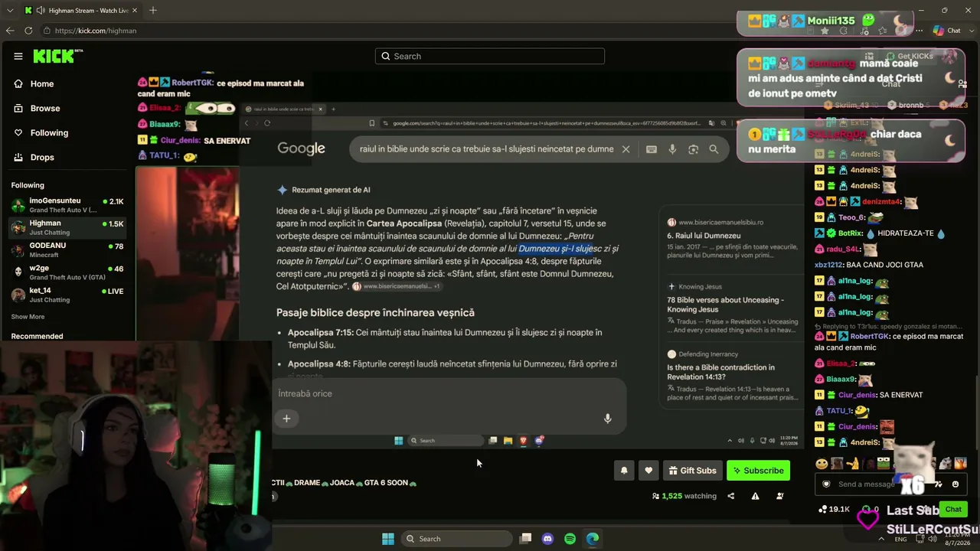
Task: Open Spotify from the taskbar
Action: 570,539
